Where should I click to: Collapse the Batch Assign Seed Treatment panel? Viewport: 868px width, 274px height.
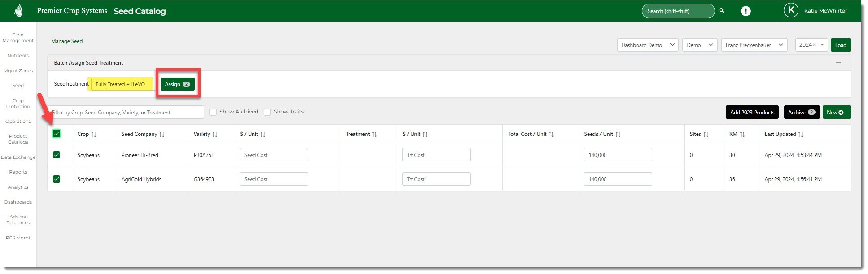pos(838,63)
